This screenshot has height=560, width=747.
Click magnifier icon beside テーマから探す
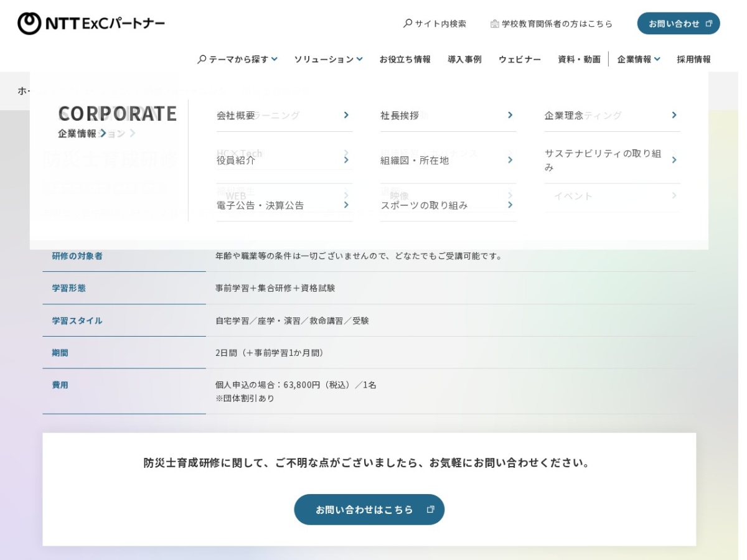point(202,59)
